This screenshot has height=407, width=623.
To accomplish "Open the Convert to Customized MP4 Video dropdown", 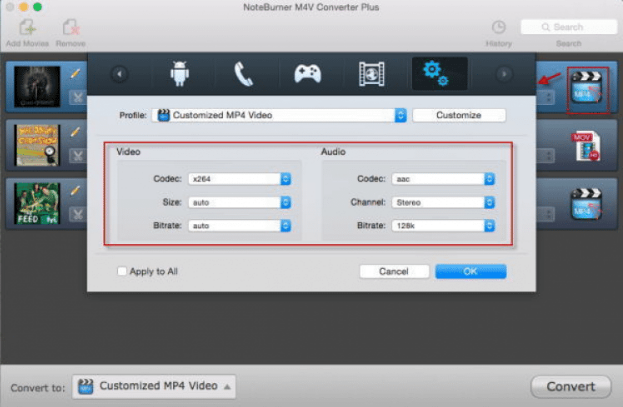I will tap(154, 386).
